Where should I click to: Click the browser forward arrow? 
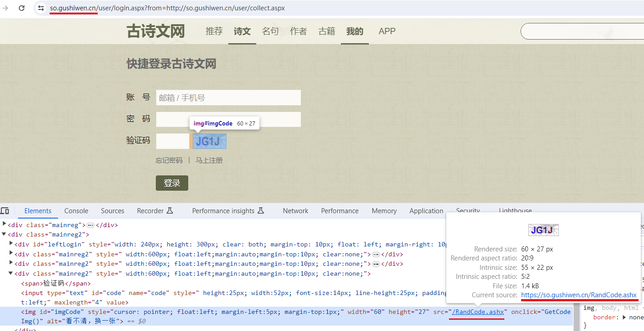coord(5,8)
